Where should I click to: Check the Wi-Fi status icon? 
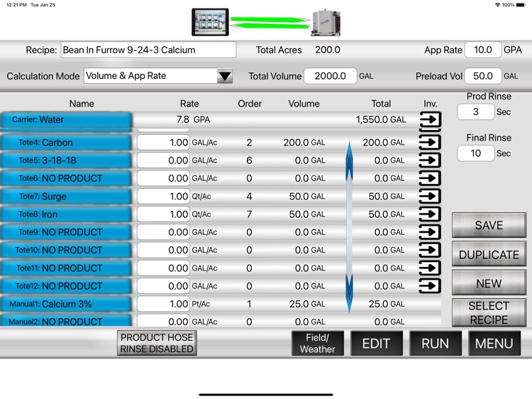497,5
